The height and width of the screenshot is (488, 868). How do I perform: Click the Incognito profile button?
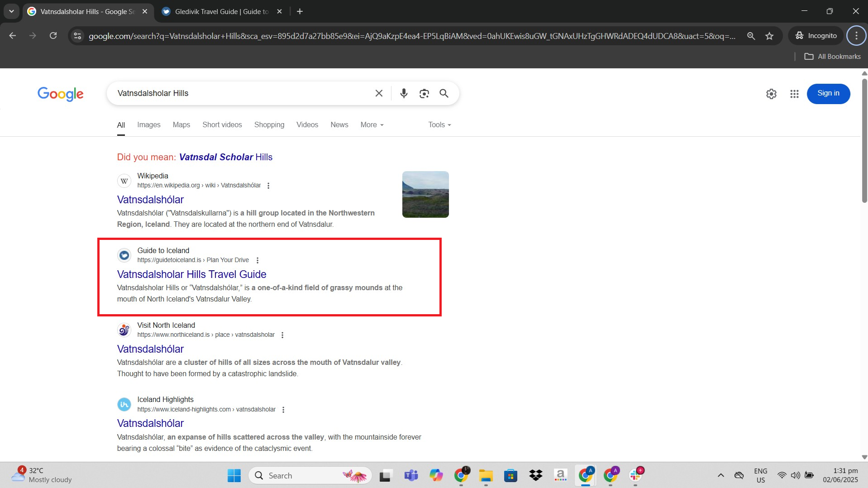[816, 36]
